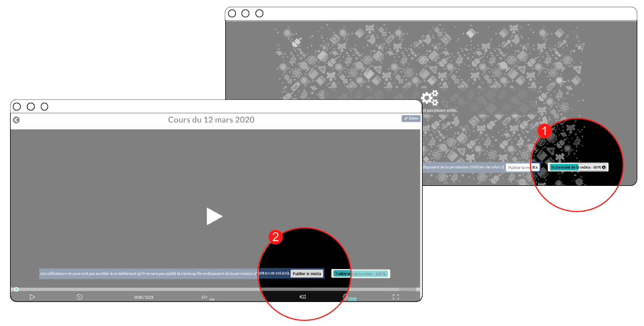
Task: Click Publier le média in the front window
Action: coord(307,274)
